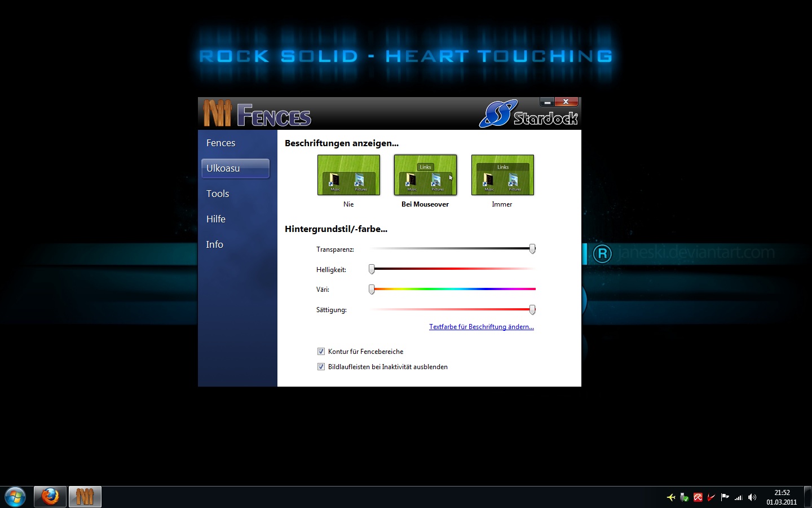Click the Fences taskbar button

pyautogui.click(x=85, y=497)
